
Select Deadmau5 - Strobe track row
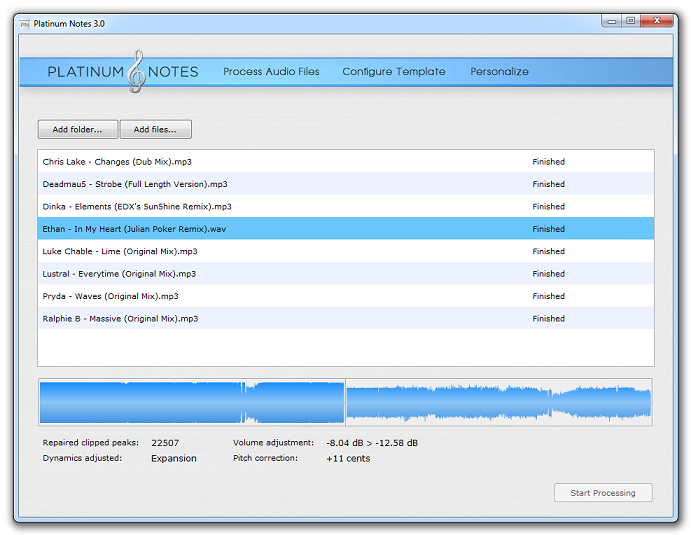[134, 184]
